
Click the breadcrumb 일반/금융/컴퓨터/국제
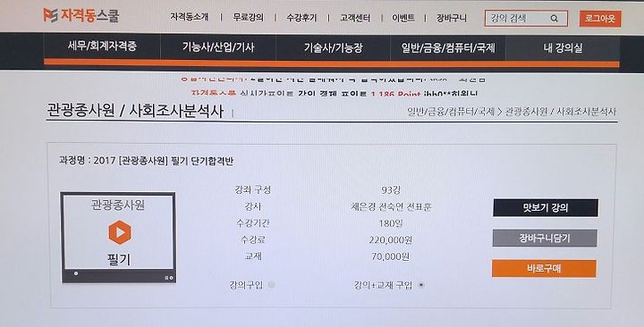[451, 112]
